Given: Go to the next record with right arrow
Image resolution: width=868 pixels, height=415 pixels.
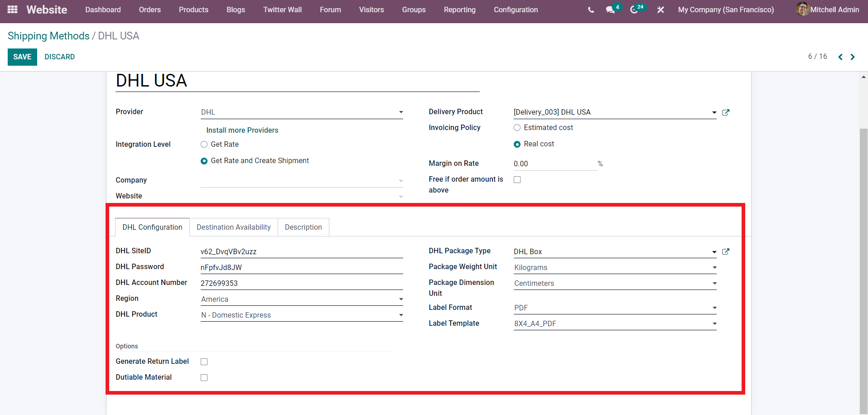Looking at the screenshot, I should (x=852, y=57).
